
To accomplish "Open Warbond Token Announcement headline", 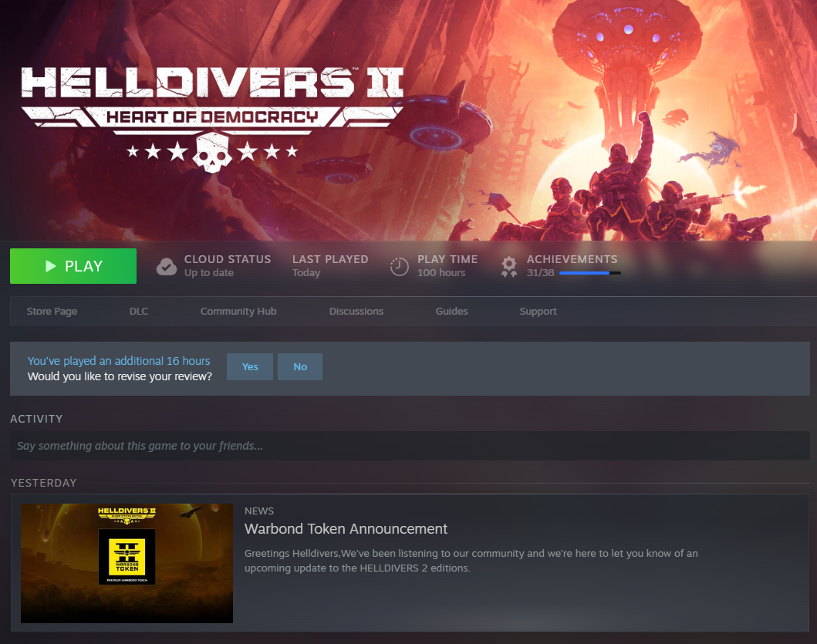I will [x=346, y=529].
